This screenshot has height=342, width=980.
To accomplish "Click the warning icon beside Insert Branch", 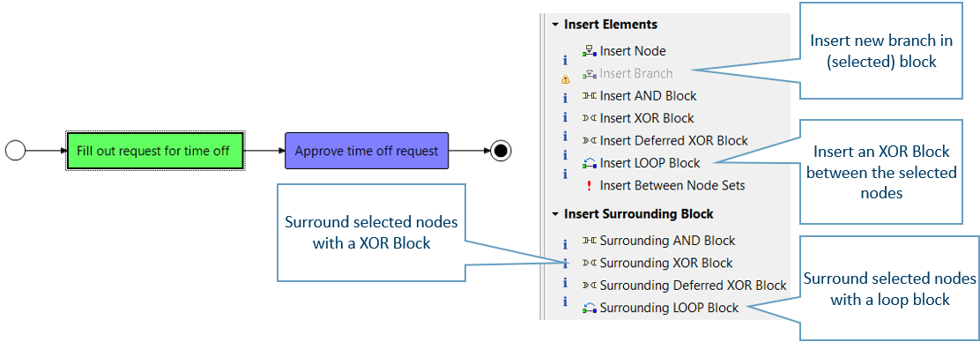I will [x=566, y=79].
